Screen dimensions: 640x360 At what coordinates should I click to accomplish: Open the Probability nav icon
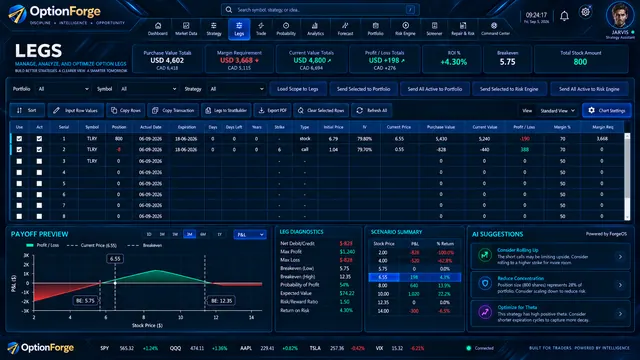pyautogui.click(x=286, y=29)
